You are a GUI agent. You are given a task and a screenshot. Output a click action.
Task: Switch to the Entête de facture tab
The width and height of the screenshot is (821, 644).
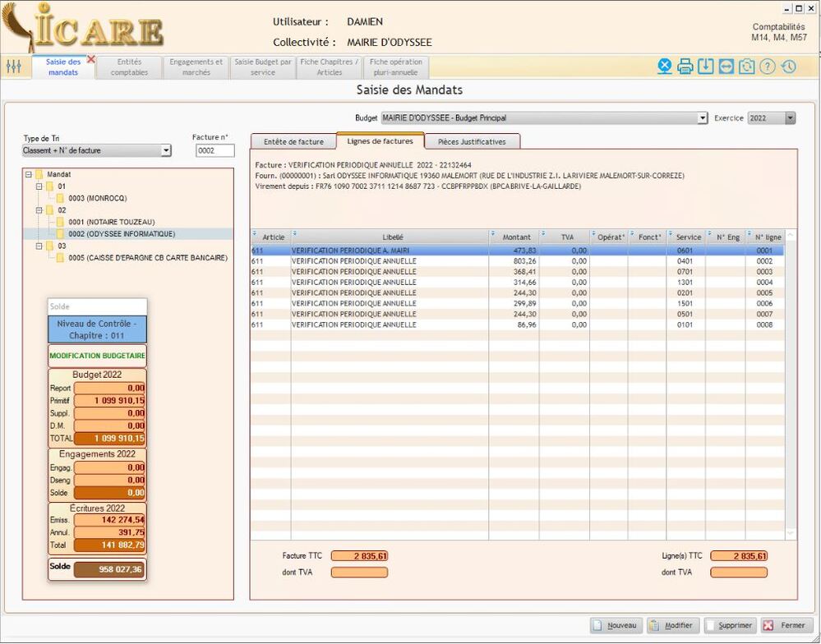click(x=293, y=141)
